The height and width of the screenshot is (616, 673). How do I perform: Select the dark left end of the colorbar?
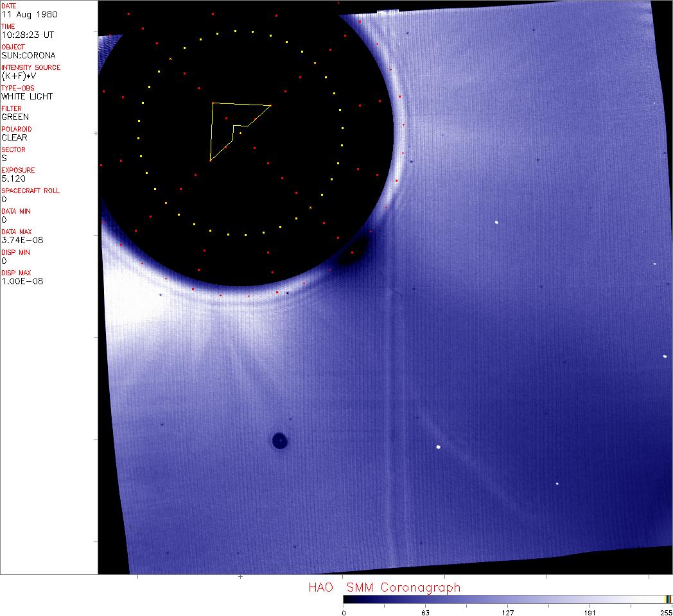[347, 599]
